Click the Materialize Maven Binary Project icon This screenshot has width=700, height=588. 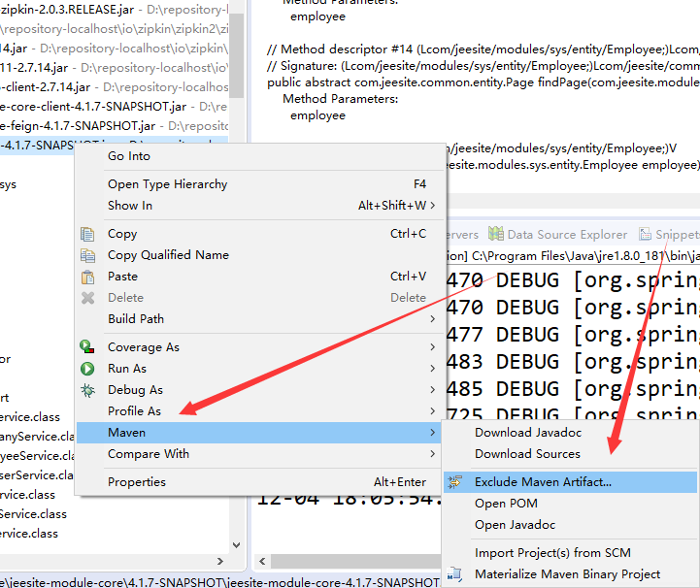click(x=454, y=573)
